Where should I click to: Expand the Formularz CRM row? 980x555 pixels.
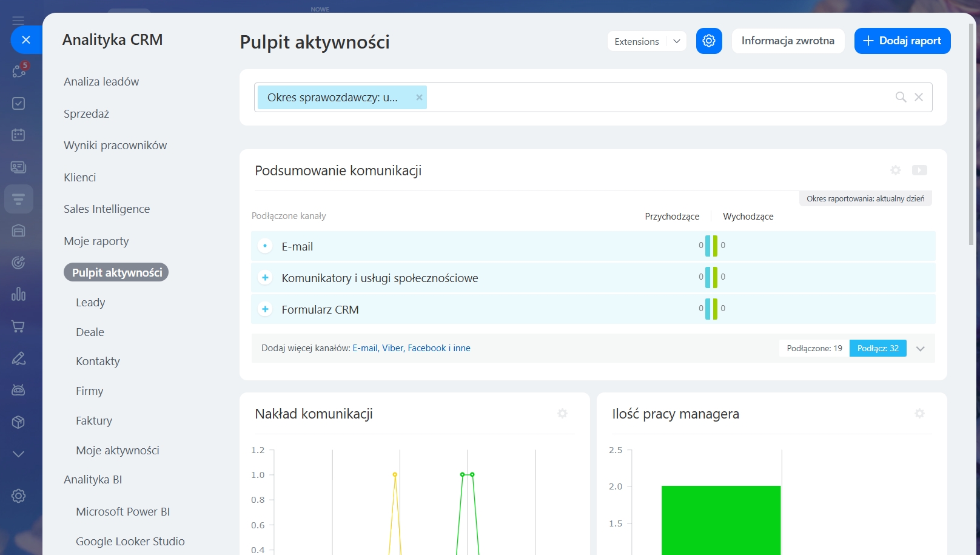point(265,309)
